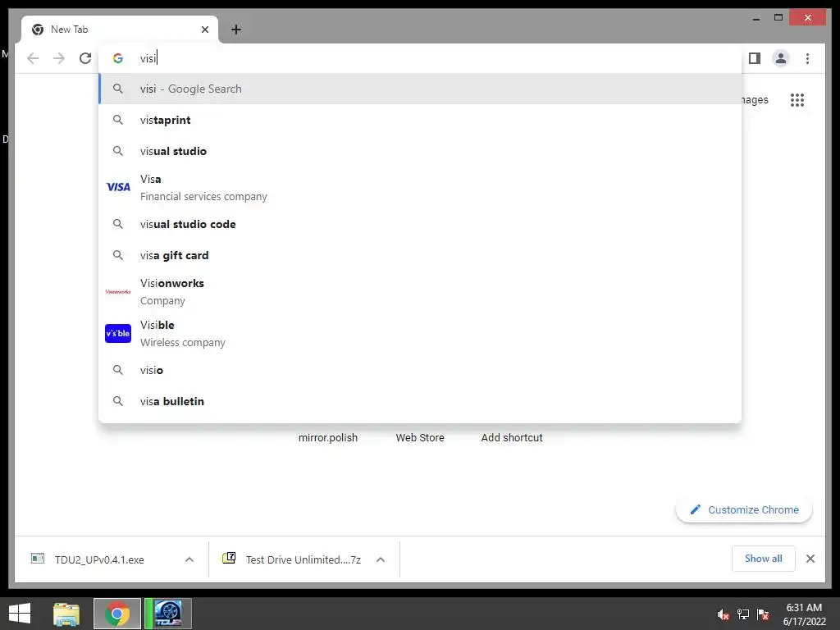This screenshot has height=630, width=840.
Task: Select the New Tab tab
Action: click(x=119, y=30)
